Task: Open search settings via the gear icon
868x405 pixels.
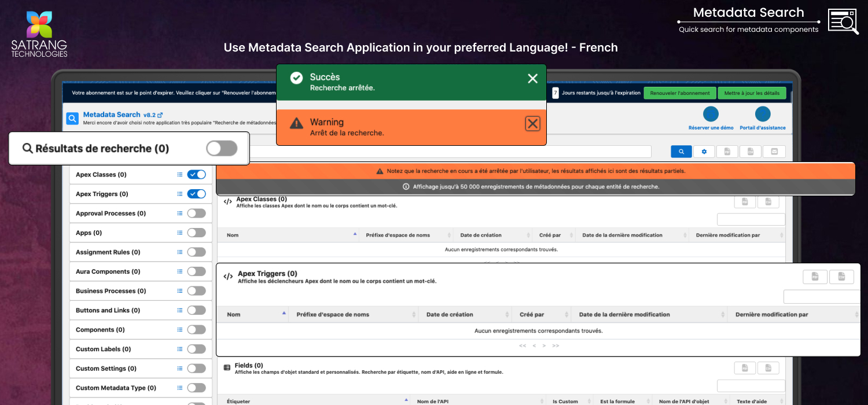Action: (704, 152)
